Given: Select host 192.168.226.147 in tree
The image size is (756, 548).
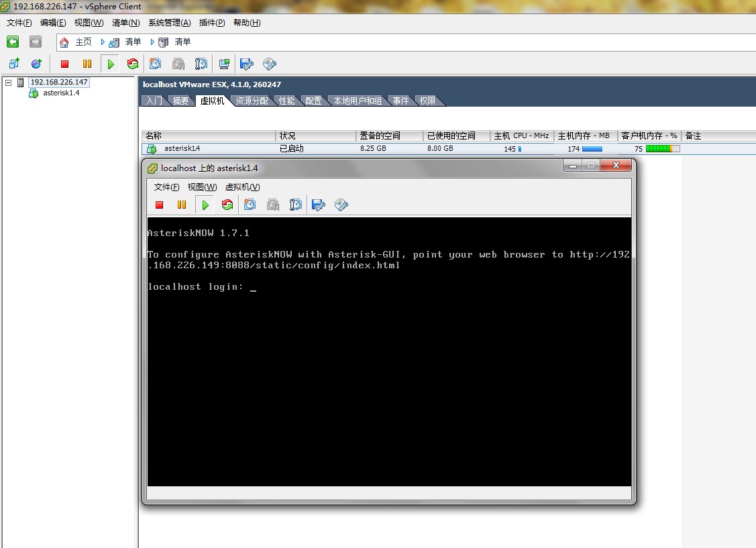Looking at the screenshot, I should click(59, 82).
